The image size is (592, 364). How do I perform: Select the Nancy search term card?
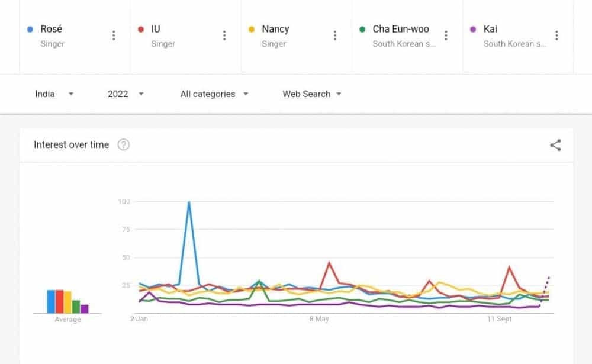pyautogui.click(x=275, y=29)
